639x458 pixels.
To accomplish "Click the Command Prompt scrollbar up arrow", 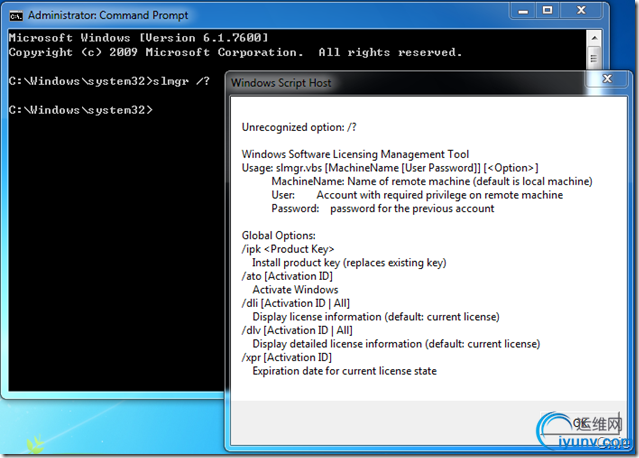I will (594, 38).
